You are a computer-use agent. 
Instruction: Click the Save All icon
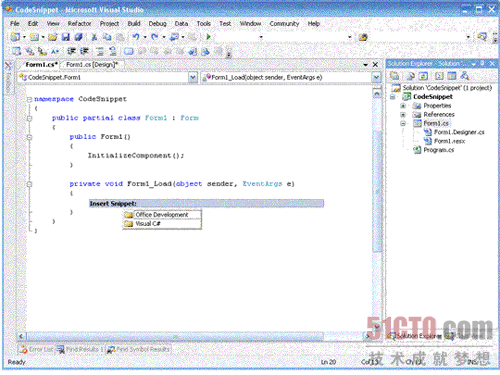tap(79, 37)
